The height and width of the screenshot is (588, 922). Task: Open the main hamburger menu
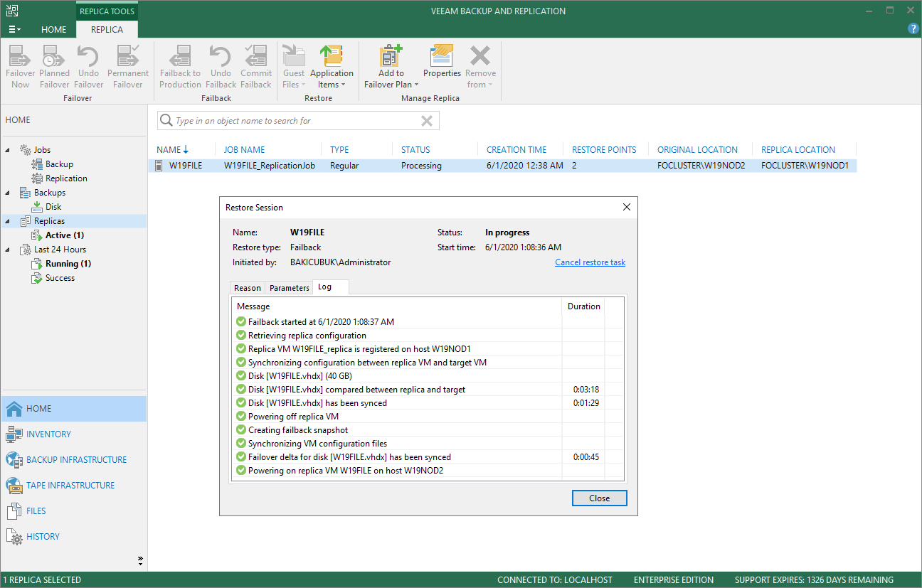tap(14, 29)
